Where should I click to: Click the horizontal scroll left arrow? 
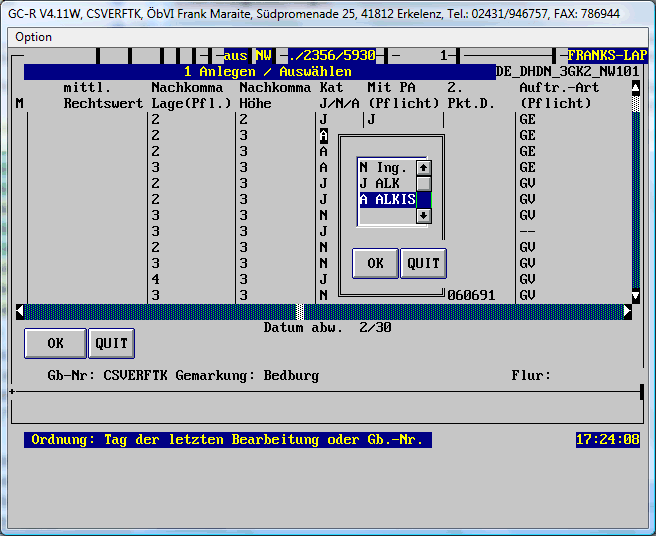20,312
